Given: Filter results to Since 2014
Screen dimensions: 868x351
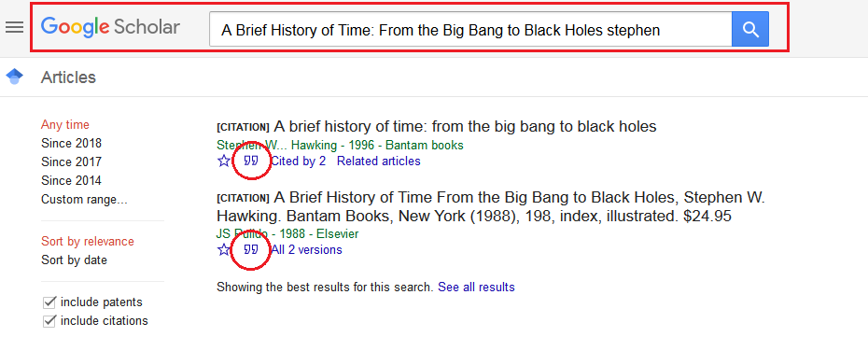Looking at the screenshot, I should (72, 180).
